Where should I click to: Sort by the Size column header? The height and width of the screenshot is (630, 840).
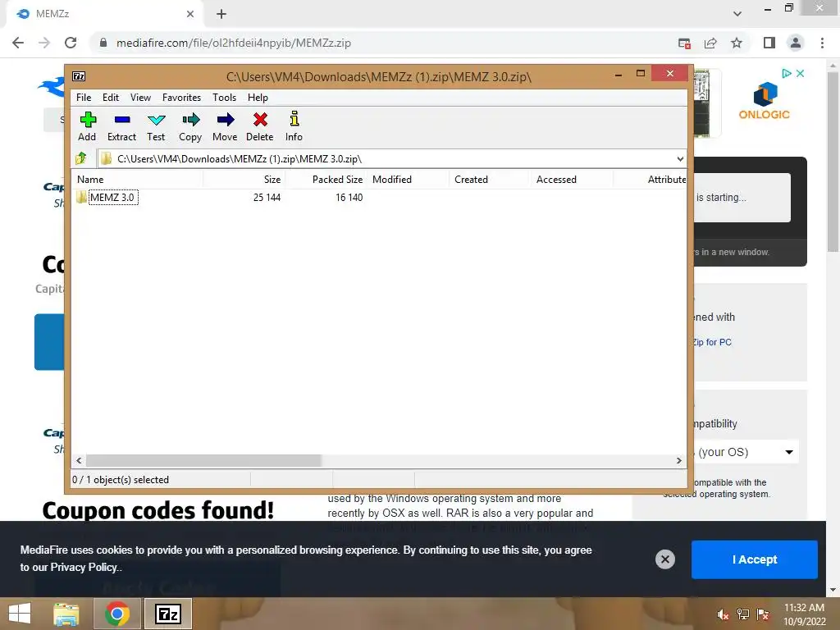244,180
